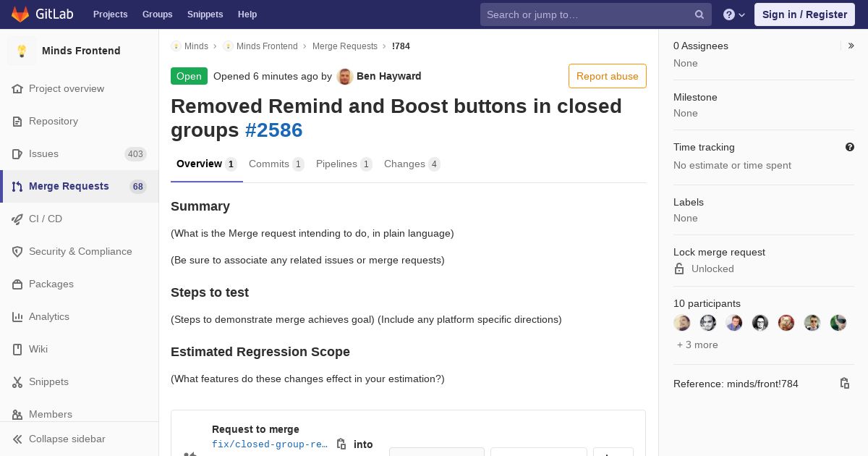868x456 pixels.
Task: Click the Security & Compliance shield icon
Action: click(x=17, y=251)
